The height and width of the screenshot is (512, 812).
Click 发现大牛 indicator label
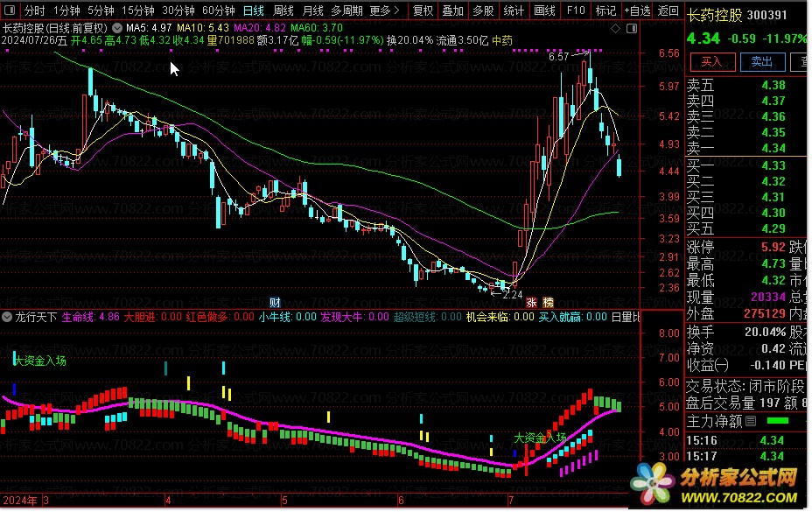pos(354,317)
